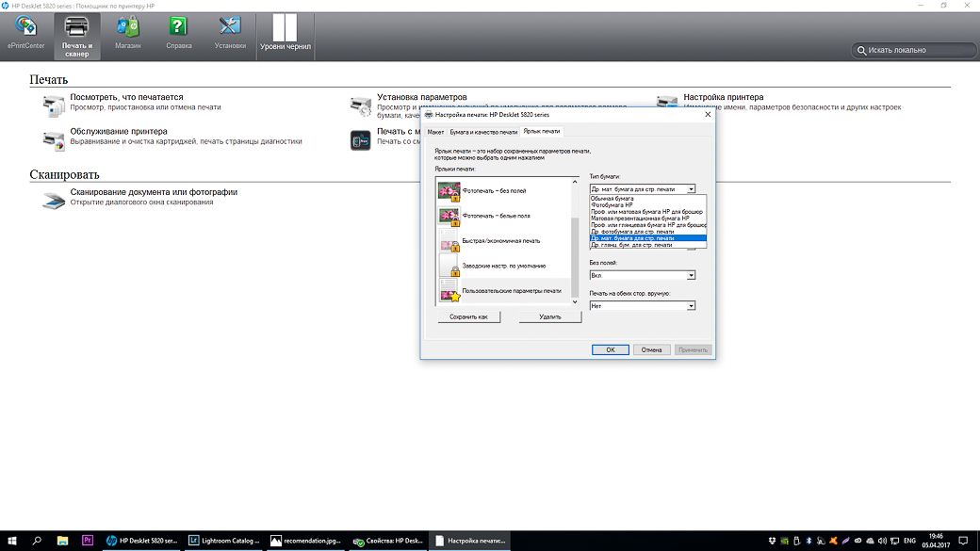Image resolution: width=980 pixels, height=551 pixels.
Task: Open the Справка help icon
Action: [x=178, y=32]
